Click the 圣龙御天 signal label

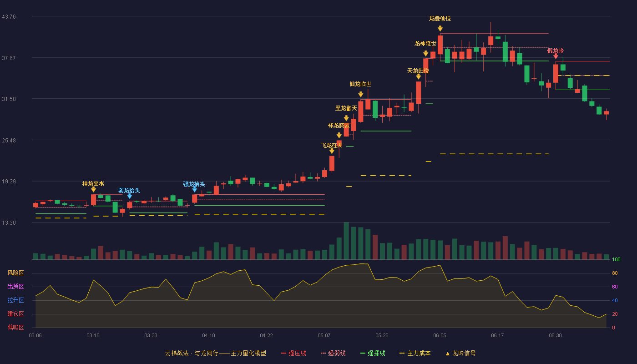346,108
